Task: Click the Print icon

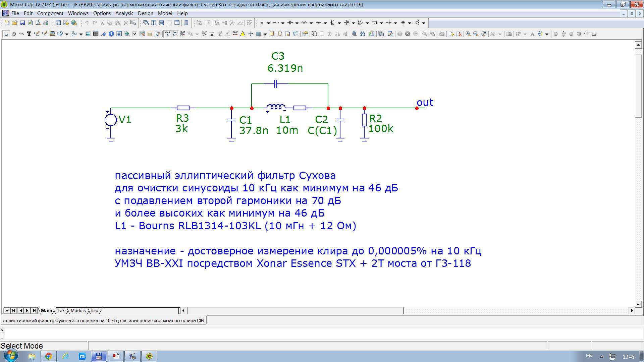Action: (x=46, y=23)
